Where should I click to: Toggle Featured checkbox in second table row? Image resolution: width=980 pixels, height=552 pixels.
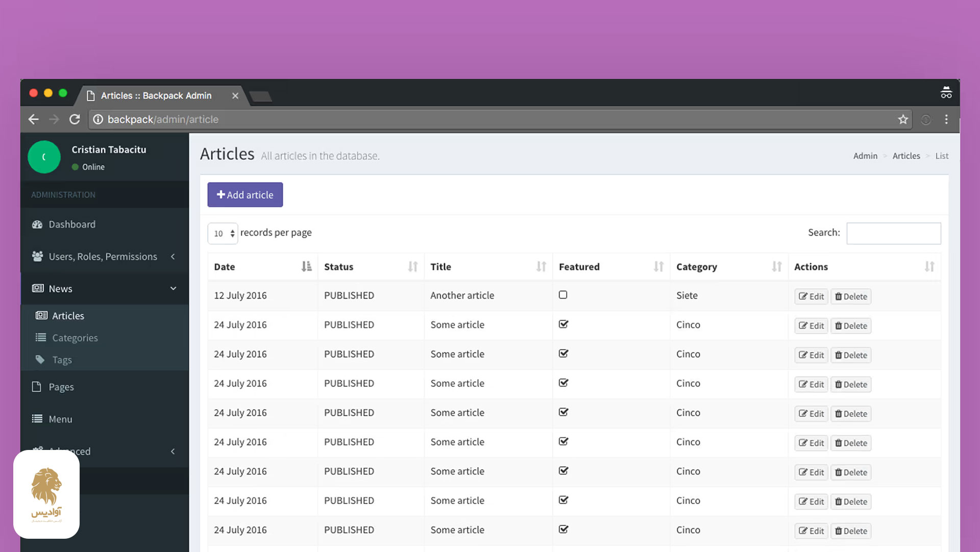pos(563,324)
